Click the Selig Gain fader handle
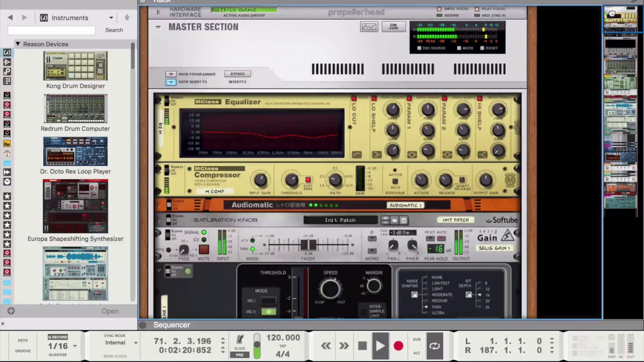The image size is (644, 362). pyautogui.click(x=308, y=245)
